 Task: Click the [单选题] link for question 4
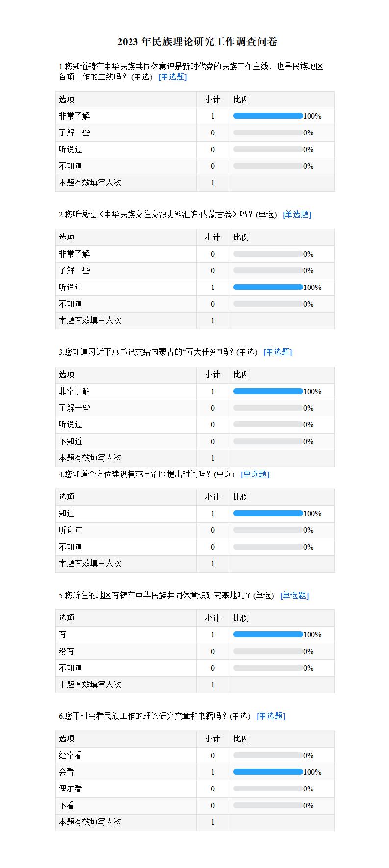tap(255, 474)
